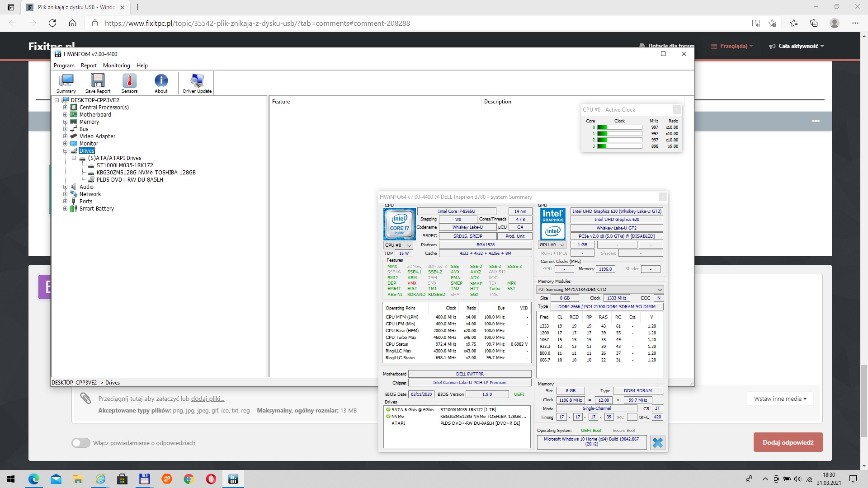Click the dodaj pliki link
Image resolution: width=868 pixels, height=488 pixels.
coord(208,399)
